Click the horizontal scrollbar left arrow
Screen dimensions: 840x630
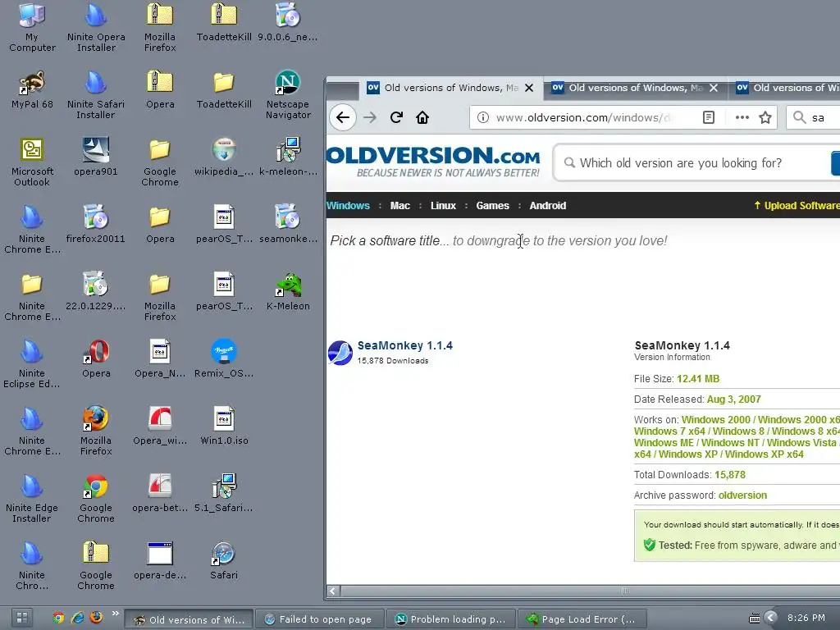(x=333, y=591)
